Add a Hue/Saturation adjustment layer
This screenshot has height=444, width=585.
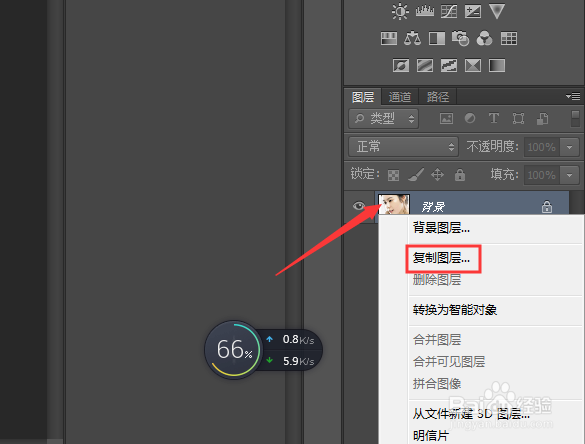[389, 38]
